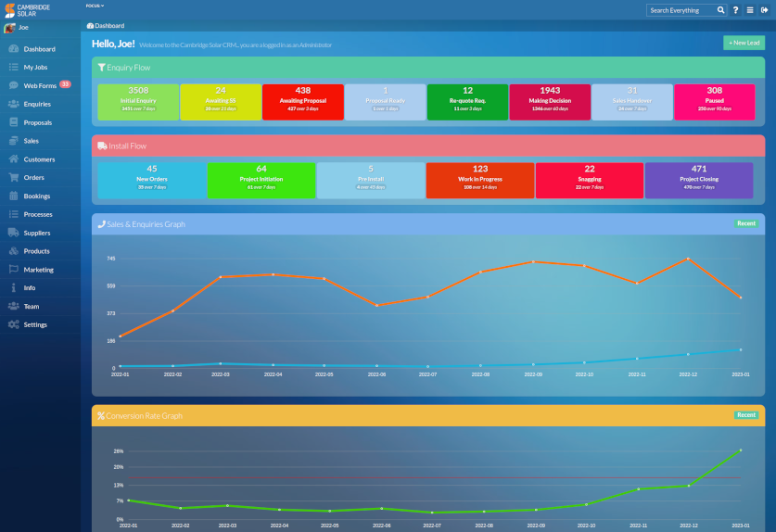The width and height of the screenshot is (776, 532).
Task: Open the Making Decision 1943 tile
Action: click(550, 102)
